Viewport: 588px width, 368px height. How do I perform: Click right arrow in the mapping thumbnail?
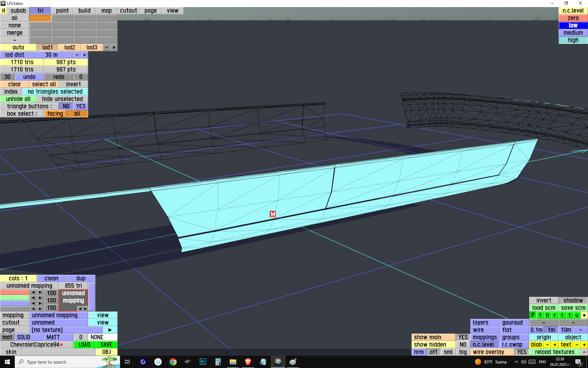(x=85, y=309)
